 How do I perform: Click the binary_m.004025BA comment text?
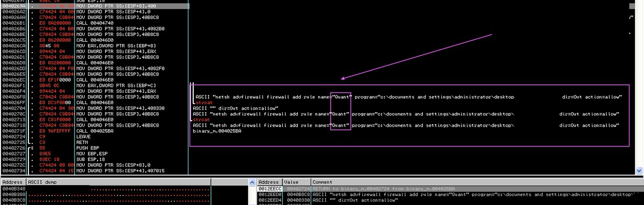(x=217, y=130)
